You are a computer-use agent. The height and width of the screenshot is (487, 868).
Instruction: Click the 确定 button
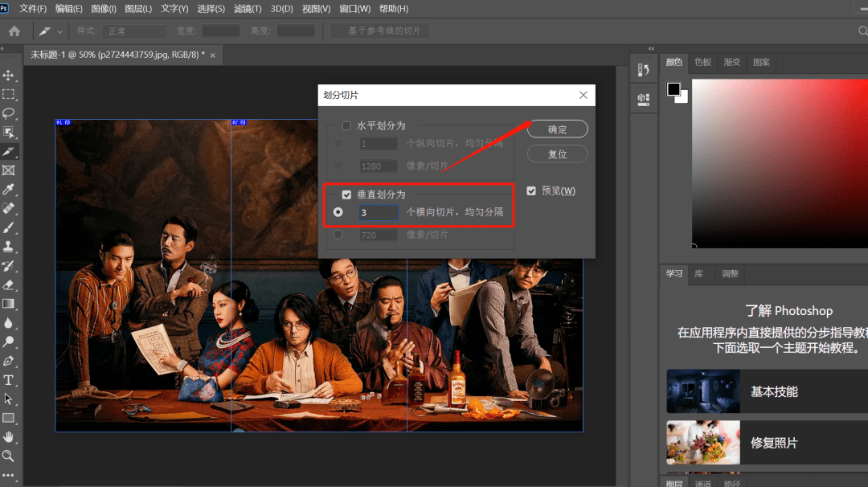coord(557,129)
